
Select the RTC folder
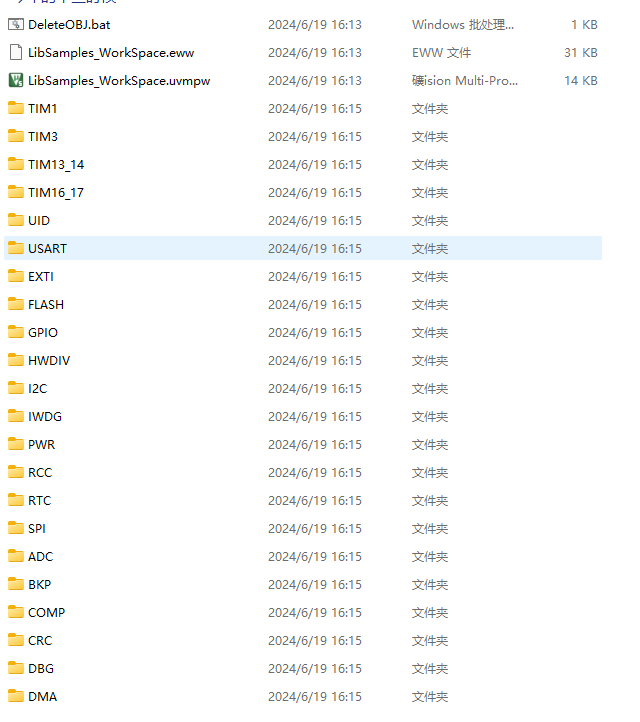click(x=39, y=500)
